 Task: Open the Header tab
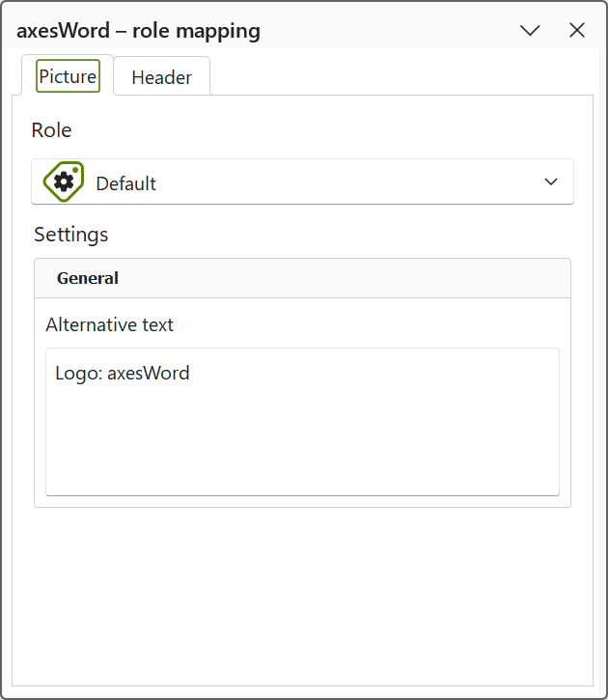tap(162, 77)
